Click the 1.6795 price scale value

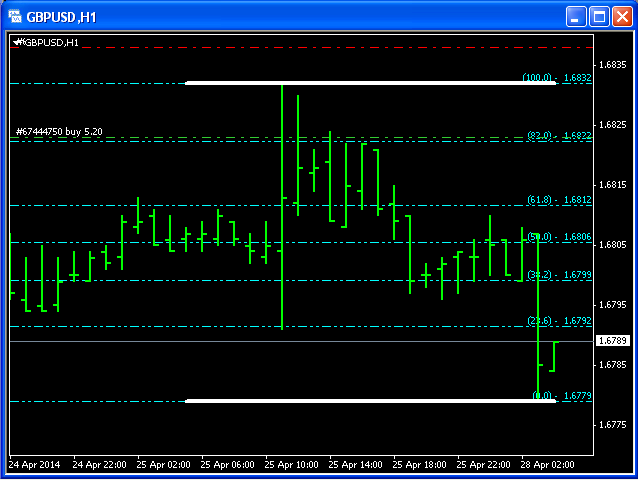[612, 305]
